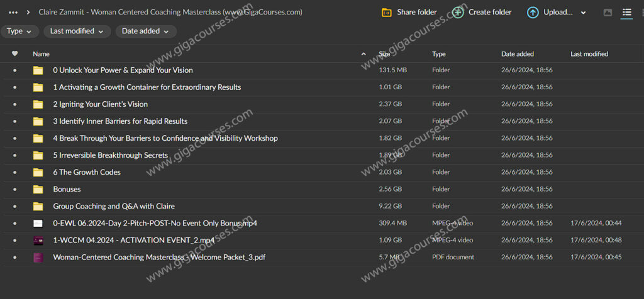Open the breadcrumb ellipsis menu
Image resolution: width=644 pixels, height=299 pixels.
click(x=13, y=13)
